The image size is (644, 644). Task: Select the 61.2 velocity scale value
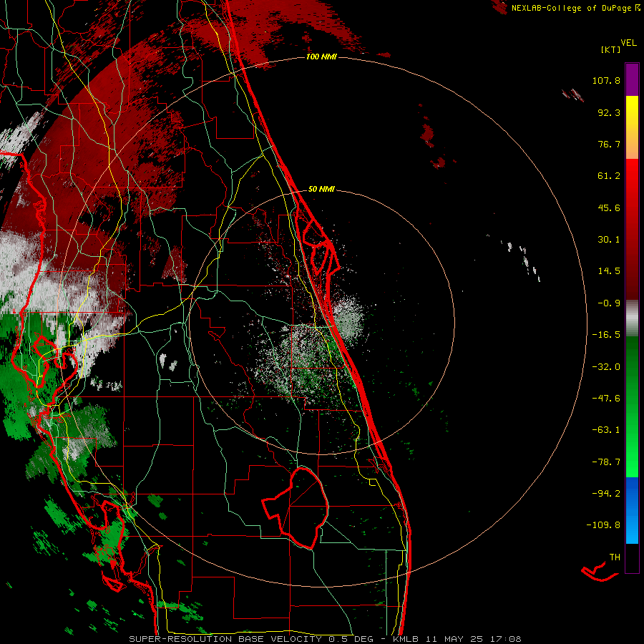[609, 176]
